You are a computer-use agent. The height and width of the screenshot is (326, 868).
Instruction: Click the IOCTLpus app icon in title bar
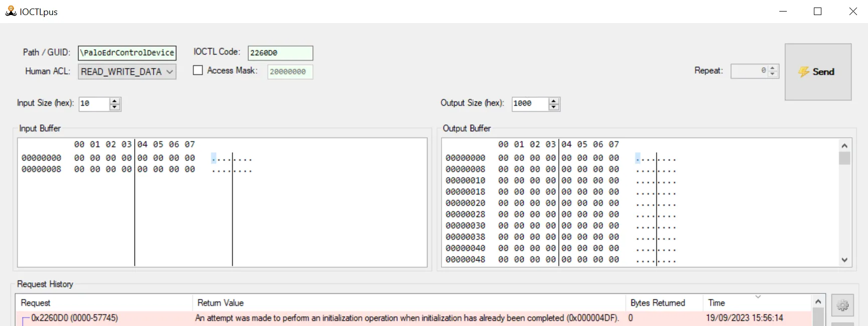(11, 11)
